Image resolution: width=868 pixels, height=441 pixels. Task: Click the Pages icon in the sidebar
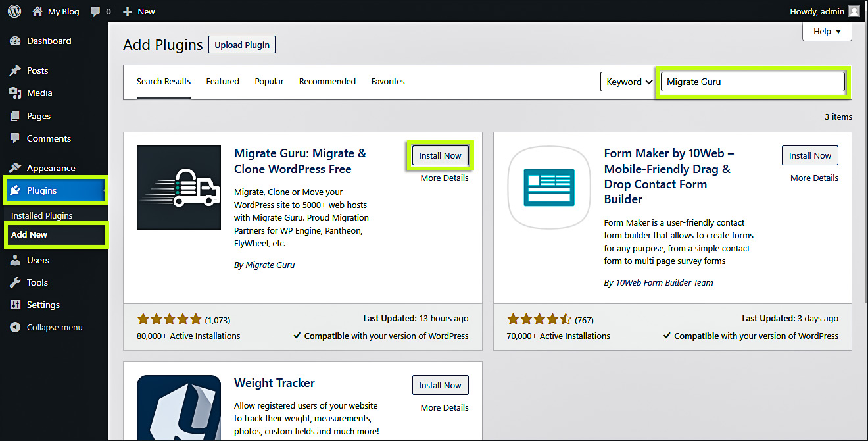click(15, 115)
